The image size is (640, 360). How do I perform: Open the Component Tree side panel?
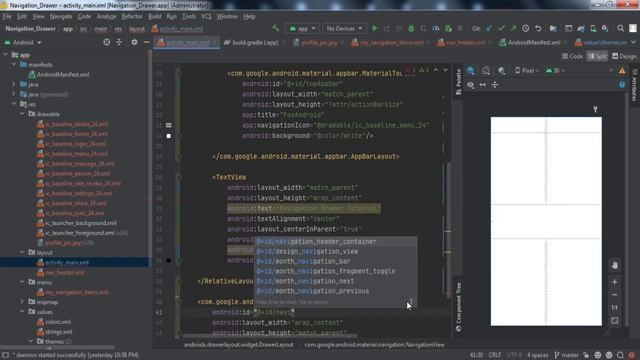point(458,307)
